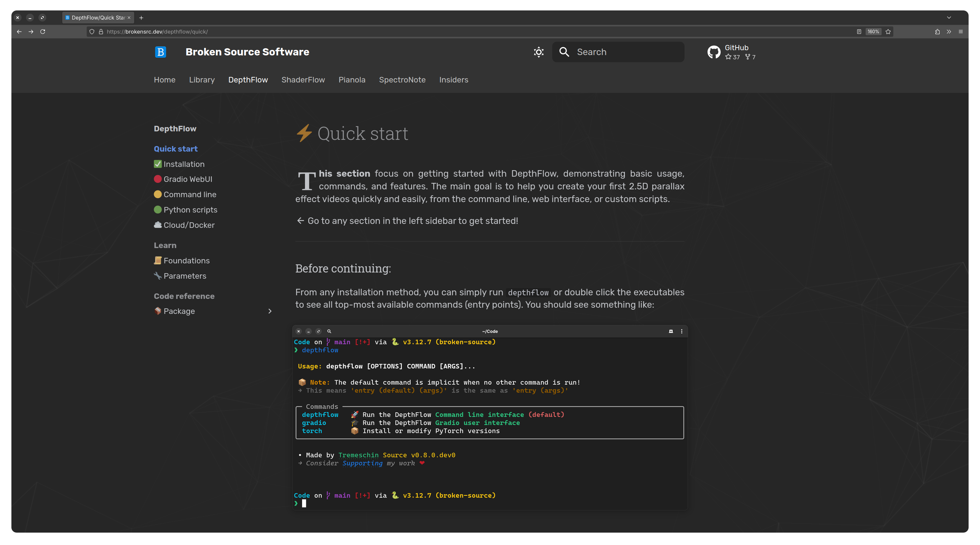Click the terminal image search icon
The image size is (980, 545).
click(x=329, y=331)
